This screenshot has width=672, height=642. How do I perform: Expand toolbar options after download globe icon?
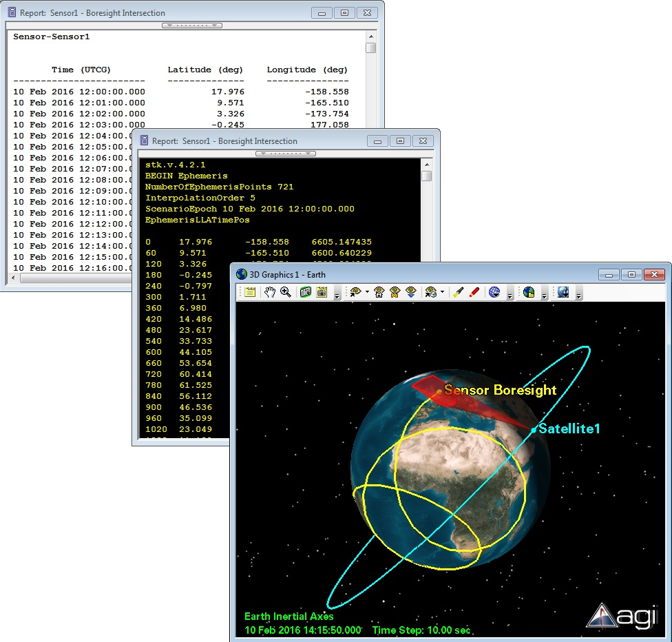[578, 295]
